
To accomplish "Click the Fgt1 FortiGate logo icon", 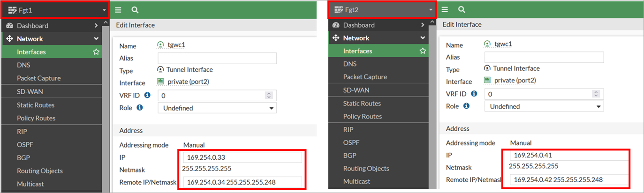I will 13,10.
